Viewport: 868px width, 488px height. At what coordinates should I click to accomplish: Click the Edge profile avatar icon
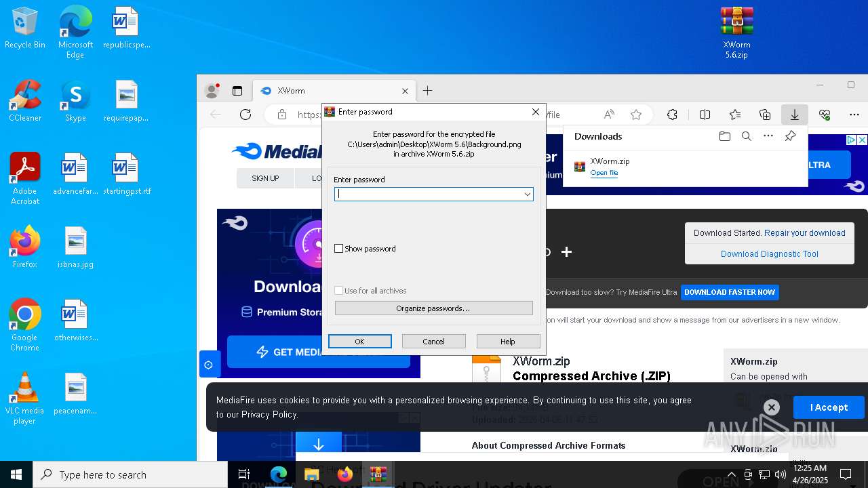click(212, 90)
